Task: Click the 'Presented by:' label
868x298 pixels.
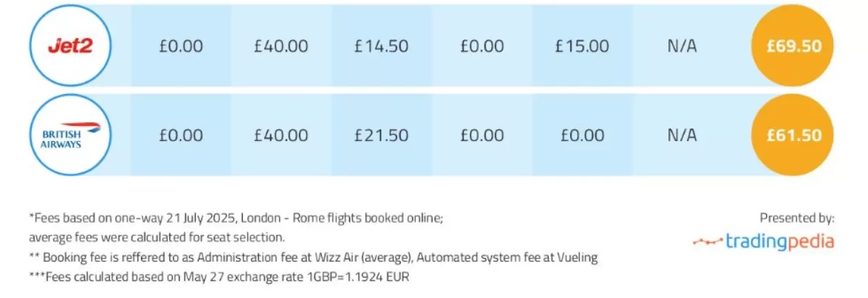Action: pos(796,217)
